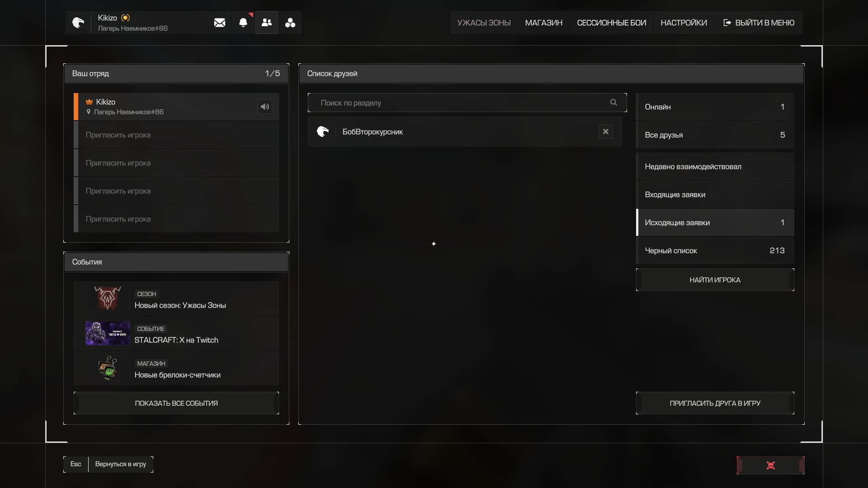Open Новый сезон: Ужасы Зоны event
The height and width of the screenshot is (488, 868).
coord(176,299)
